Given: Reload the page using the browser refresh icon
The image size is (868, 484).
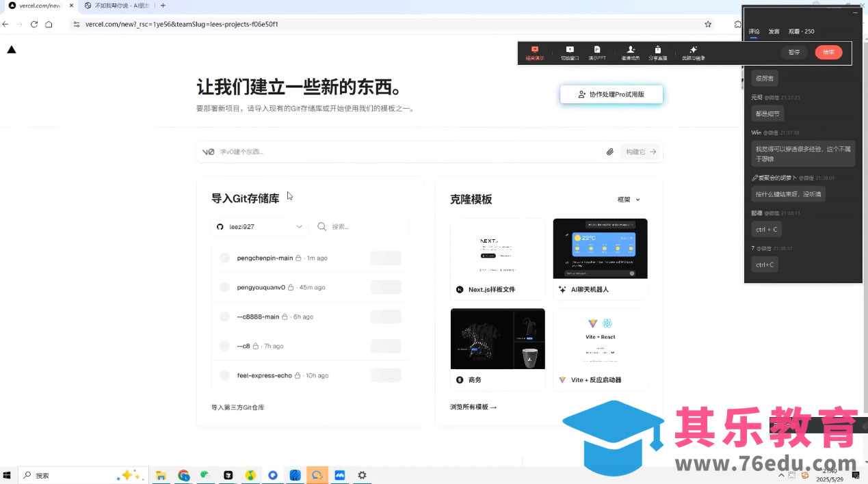Looking at the screenshot, I should [34, 24].
